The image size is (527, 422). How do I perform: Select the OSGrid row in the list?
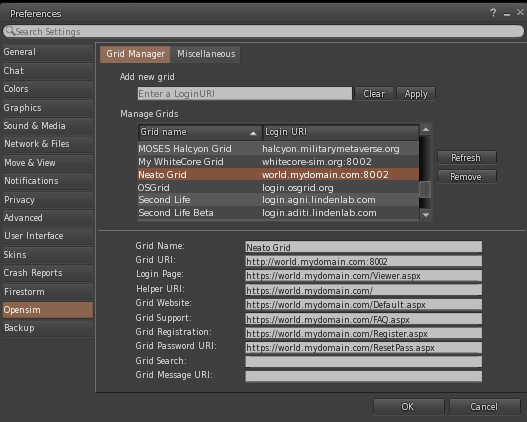(x=278, y=187)
